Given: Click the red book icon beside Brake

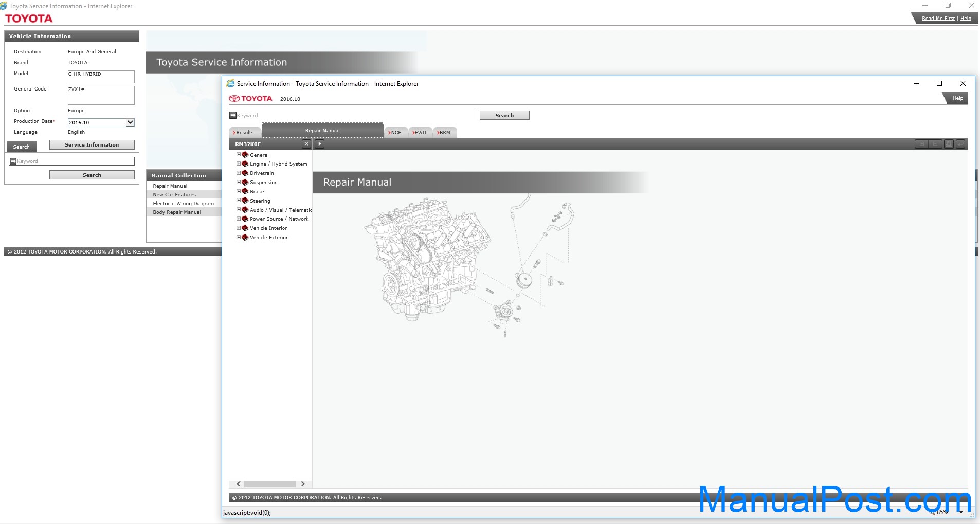Looking at the screenshot, I should coord(245,191).
